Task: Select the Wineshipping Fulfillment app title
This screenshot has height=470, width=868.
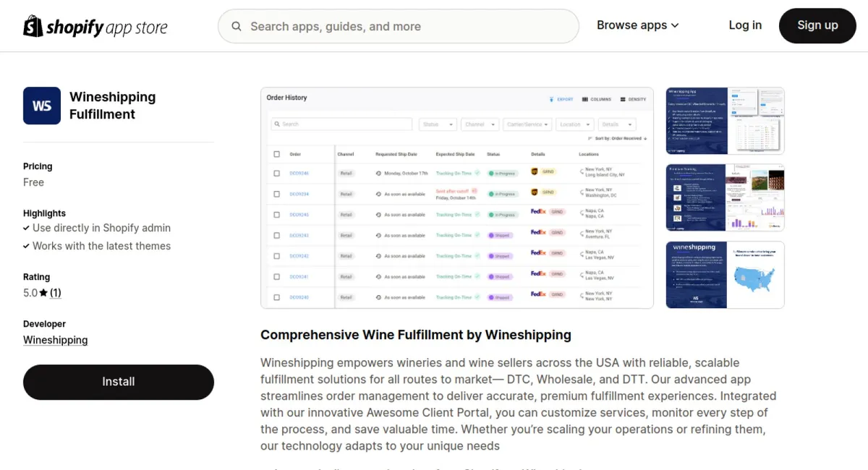Action: point(113,106)
